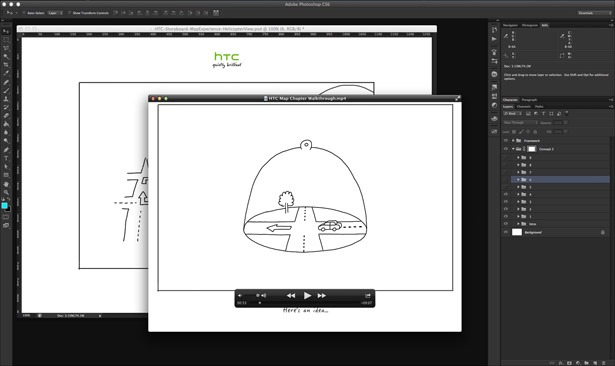Select the Brush tool
The width and height of the screenshot is (615, 366).
pyautogui.click(x=6, y=91)
